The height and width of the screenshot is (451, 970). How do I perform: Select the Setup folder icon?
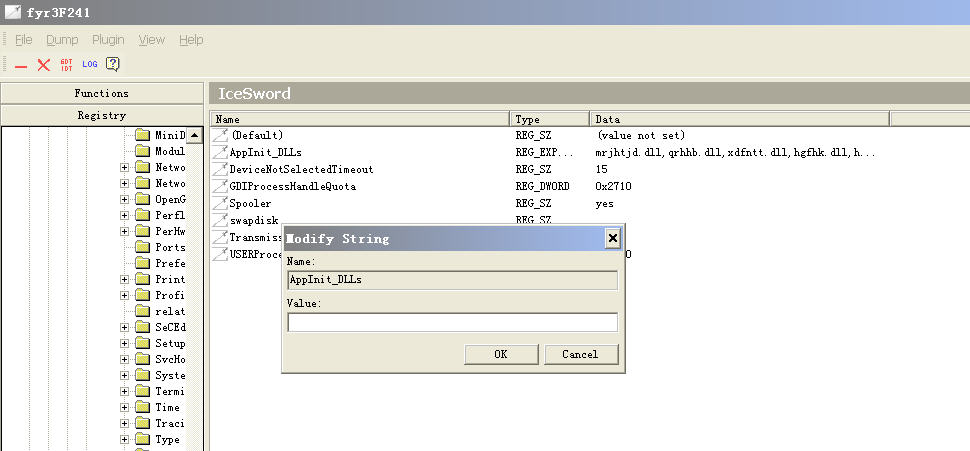(143, 343)
